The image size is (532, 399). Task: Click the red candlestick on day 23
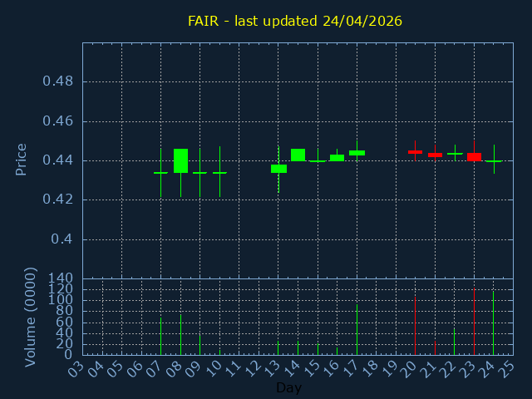[474, 156]
